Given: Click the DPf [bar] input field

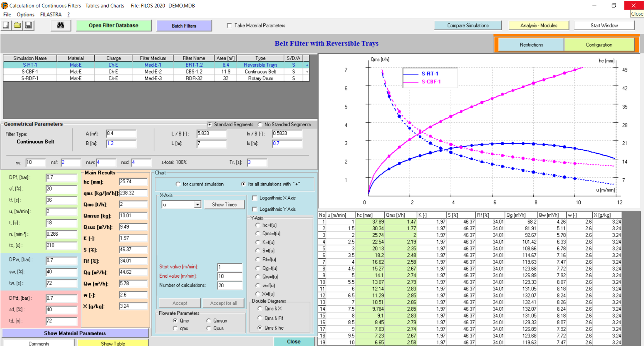Looking at the screenshot, I should pyautogui.click(x=61, y=177).
